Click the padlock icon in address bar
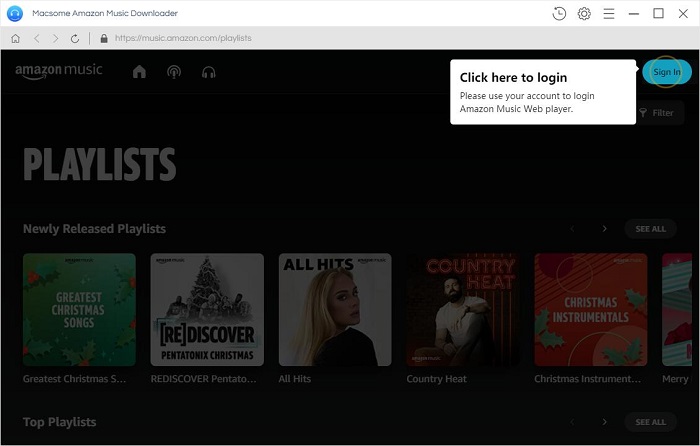This screenshot has height=446, width=700. pyautogui.click(x=104, y=38)
